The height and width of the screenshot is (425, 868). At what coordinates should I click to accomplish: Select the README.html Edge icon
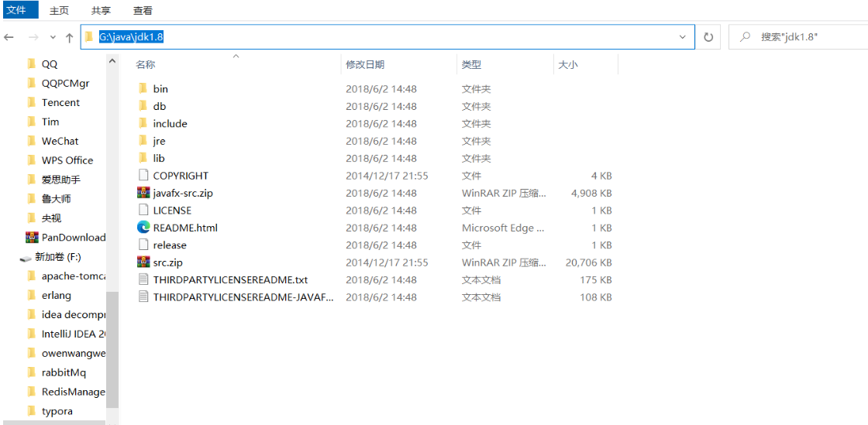(x=143, y=228)
